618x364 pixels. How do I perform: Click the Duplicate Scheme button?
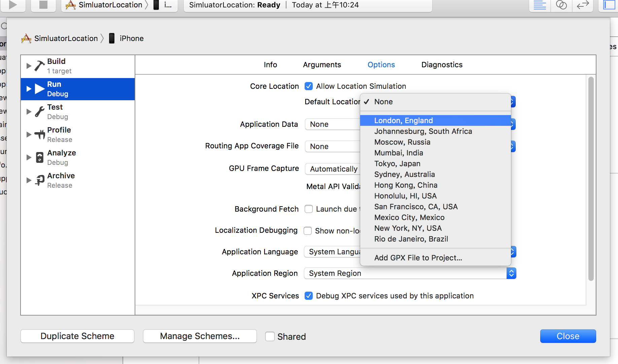click(x=77, y=336)
